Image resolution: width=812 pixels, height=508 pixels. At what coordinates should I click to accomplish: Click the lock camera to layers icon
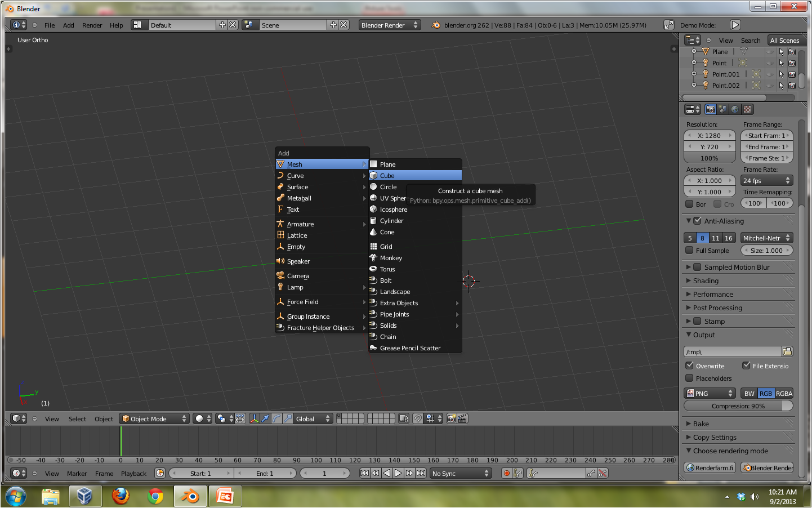click(403, 418)
